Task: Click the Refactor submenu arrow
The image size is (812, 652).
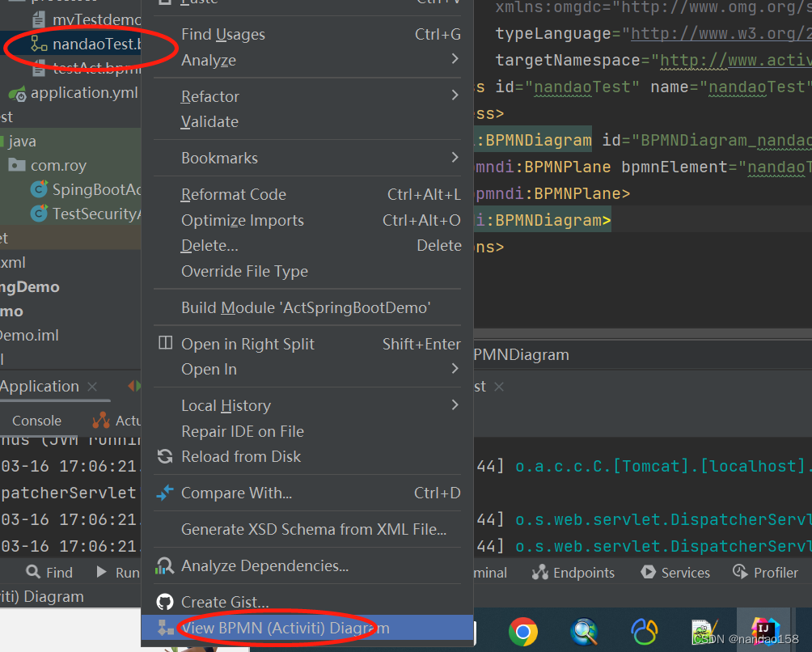Action: click(x=455, y=95)
